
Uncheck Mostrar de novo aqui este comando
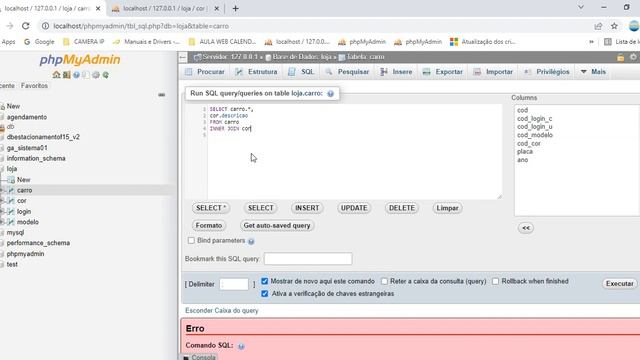pos(264,281)
